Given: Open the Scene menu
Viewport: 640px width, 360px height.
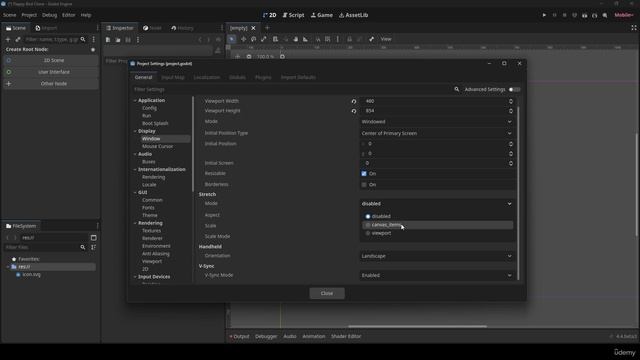Looking at the screenshot, I should click(9, 15).
